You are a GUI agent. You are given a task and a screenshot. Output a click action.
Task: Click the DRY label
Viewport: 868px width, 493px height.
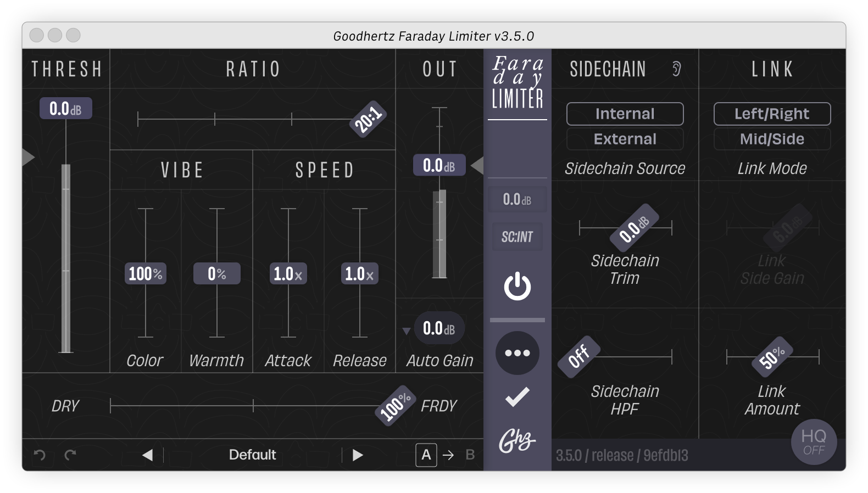click(x=65, y=406)
